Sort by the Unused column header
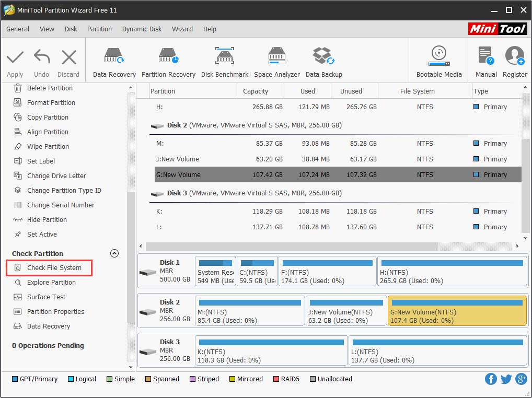 354,91
